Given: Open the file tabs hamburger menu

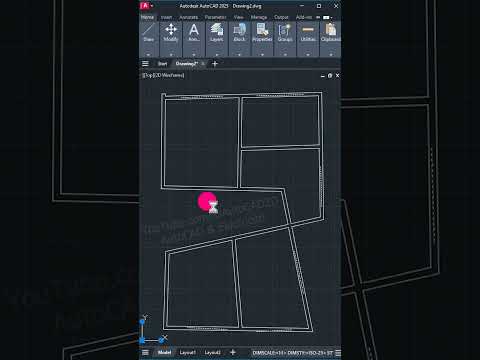Looking at the screenshot, I should point(145,63).
